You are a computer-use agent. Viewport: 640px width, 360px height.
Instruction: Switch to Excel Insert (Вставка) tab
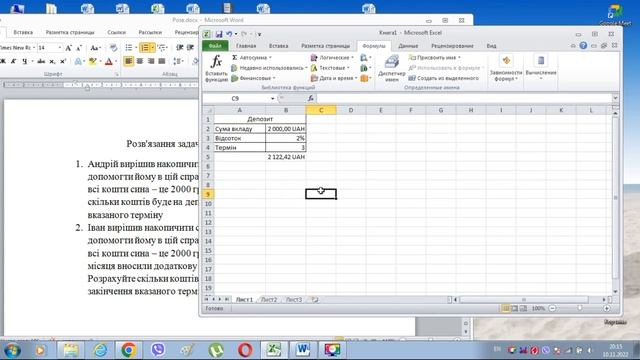pos(278,46)
